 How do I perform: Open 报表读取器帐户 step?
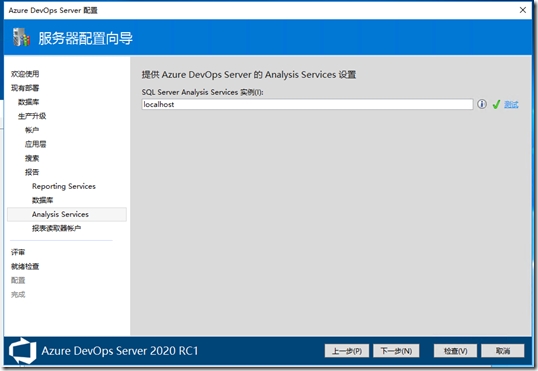[x=57, y=228]
